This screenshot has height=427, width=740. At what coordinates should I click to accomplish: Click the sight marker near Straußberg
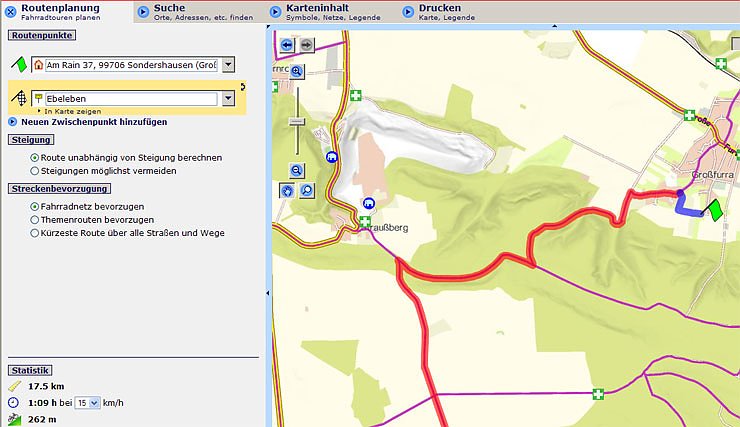(368, 202)
